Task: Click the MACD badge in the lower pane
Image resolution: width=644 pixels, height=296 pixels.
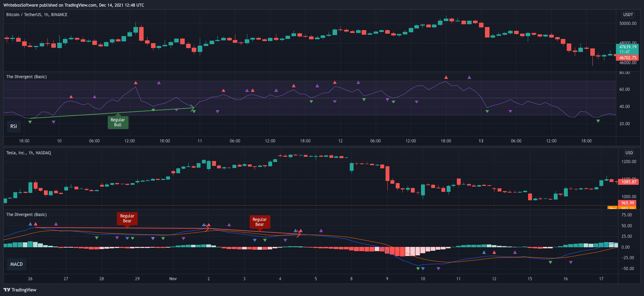Action: coord(17,264)
